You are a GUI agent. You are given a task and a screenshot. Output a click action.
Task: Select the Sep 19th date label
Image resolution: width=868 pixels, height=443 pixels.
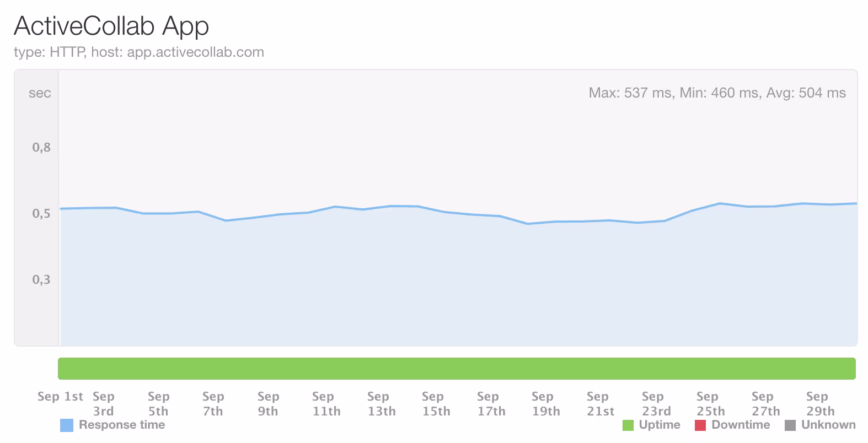[x=545, y=404]
